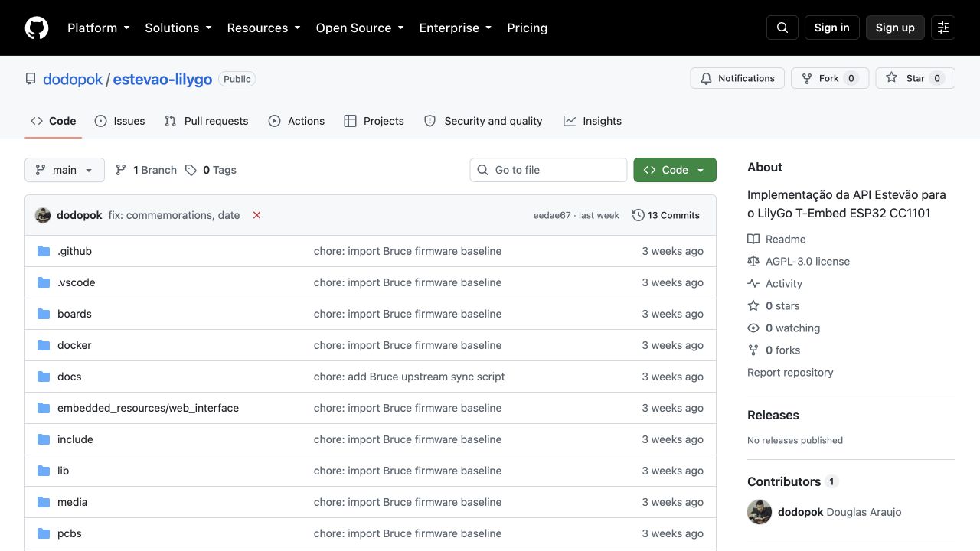Click the 'No releases published' text
980x551 pixels.
[795, 440]
